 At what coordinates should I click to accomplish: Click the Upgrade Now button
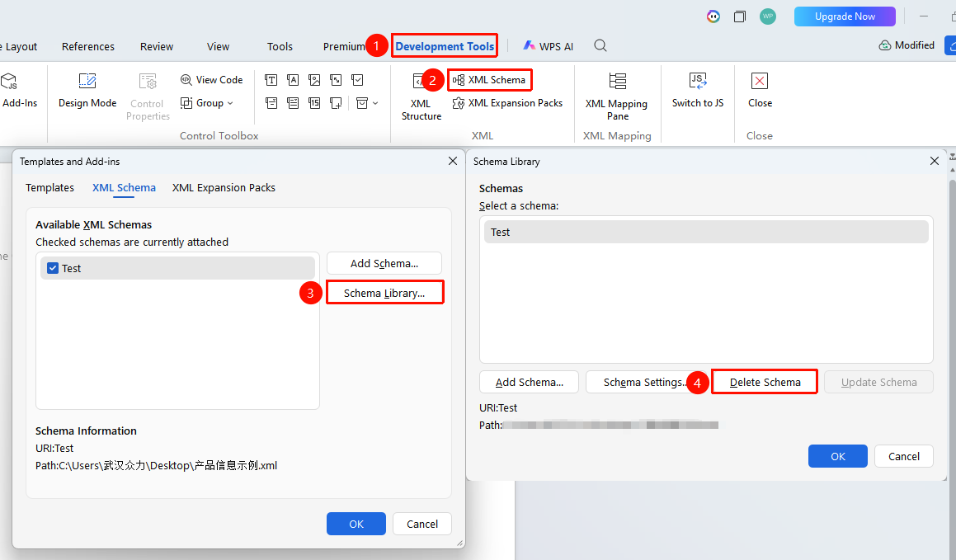(x=845, y=16)
